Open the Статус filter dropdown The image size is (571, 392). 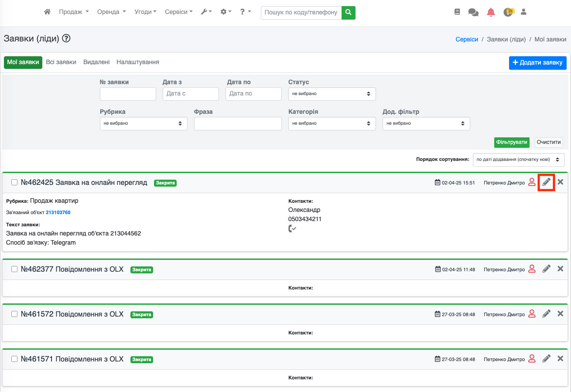(x=332, y=94)
